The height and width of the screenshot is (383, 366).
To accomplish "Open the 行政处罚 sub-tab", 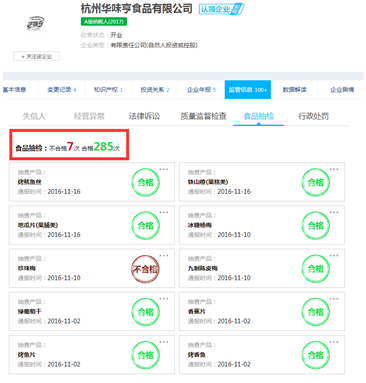I will 313,116.
